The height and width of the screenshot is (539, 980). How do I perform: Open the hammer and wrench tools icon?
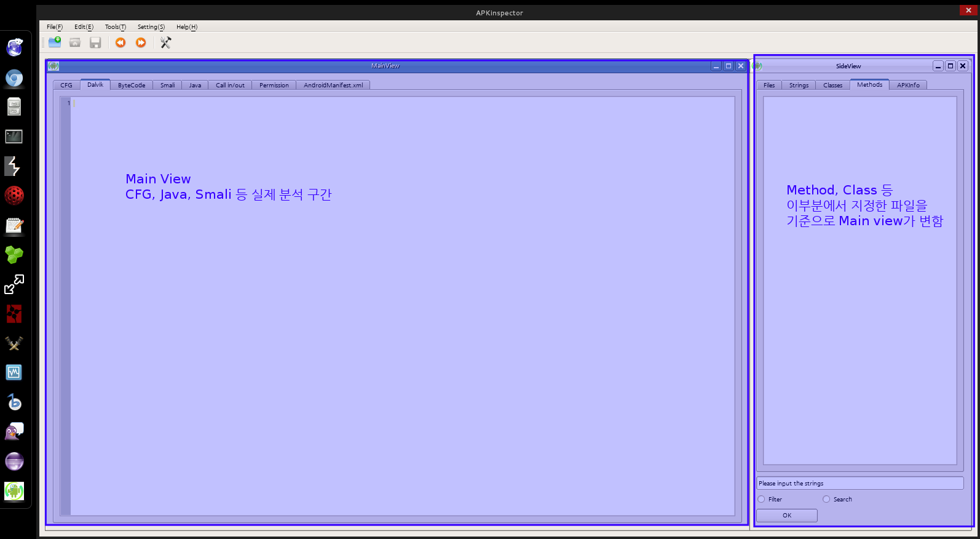tap(165, 42)
